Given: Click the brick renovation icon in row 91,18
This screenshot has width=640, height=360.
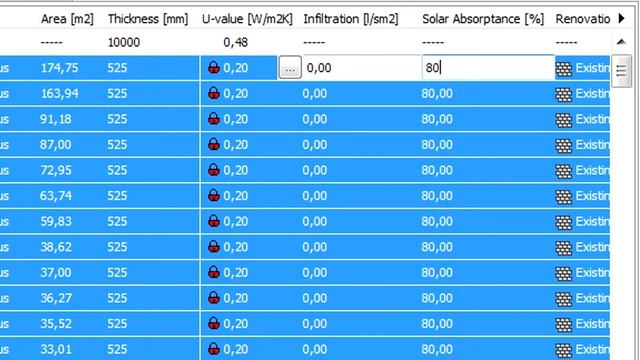Looking at the screenshot, I should click(564, 120).
